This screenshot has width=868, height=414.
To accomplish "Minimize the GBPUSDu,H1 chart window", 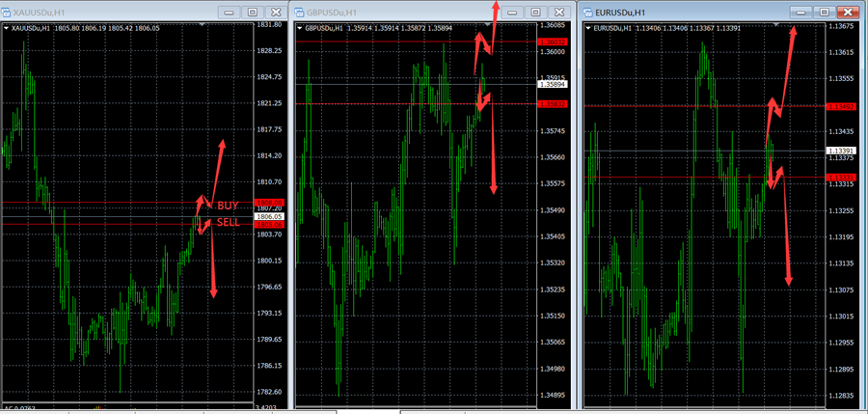I will [x=513, y=12].
